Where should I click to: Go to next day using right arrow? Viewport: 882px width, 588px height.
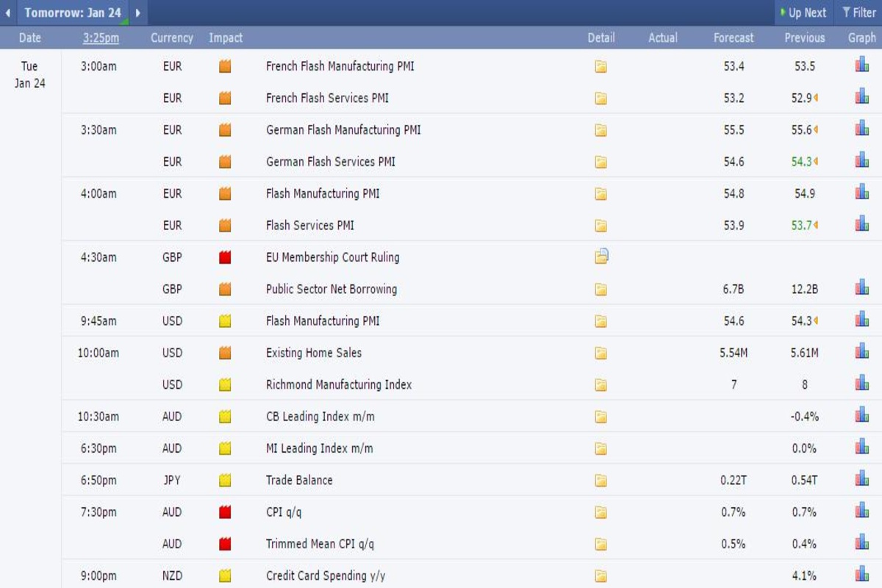tap(137, 12)
